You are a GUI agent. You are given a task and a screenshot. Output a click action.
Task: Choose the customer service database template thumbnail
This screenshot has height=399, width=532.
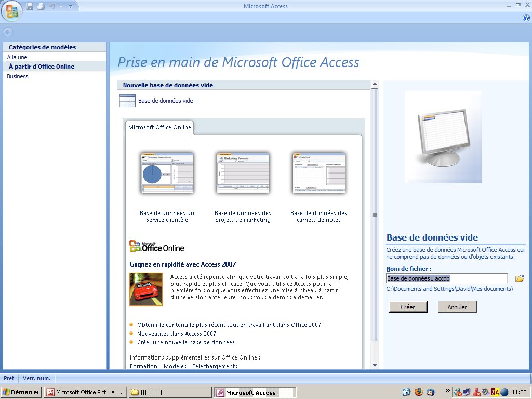(167, 173)
